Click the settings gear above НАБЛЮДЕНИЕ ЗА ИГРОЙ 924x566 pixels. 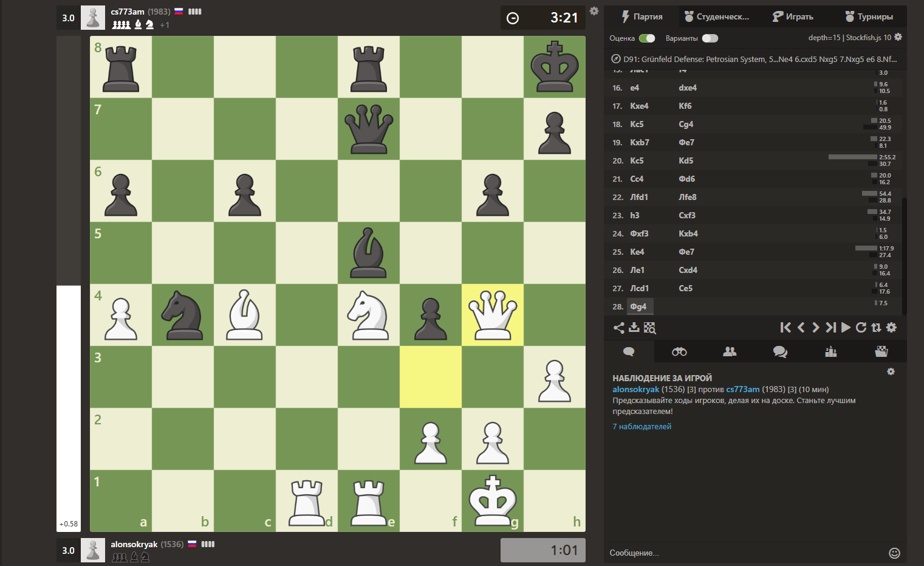pos(891,371)
